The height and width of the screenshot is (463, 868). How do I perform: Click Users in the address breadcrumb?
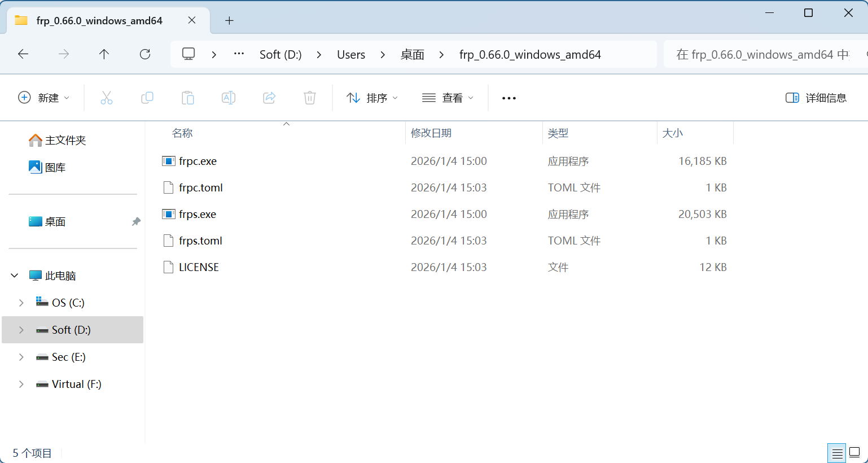coord(351,55)
